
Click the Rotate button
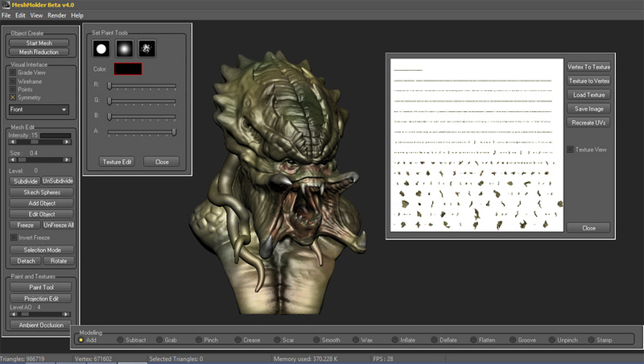[58, 261]
